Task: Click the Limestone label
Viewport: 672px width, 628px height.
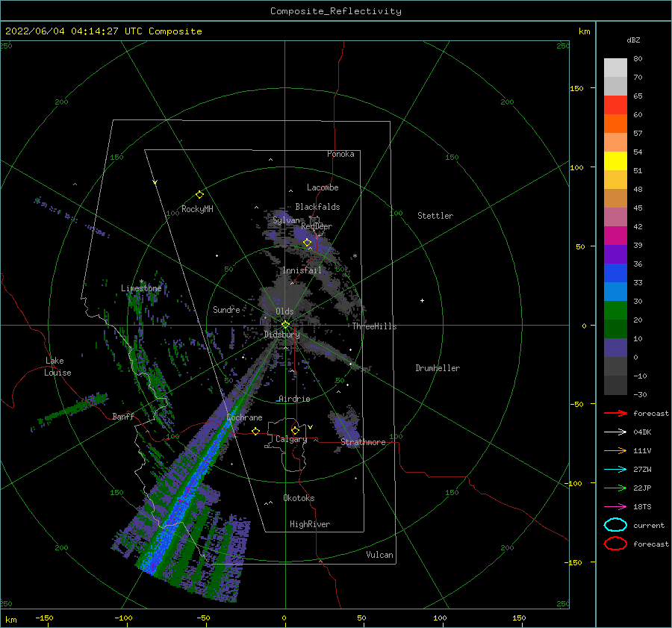Action: 141,288
